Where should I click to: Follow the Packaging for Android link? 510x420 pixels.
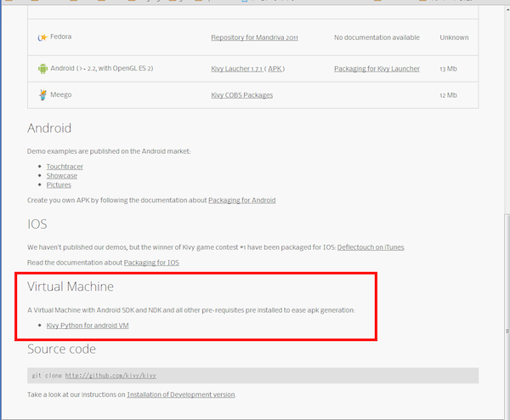(242, 200)
